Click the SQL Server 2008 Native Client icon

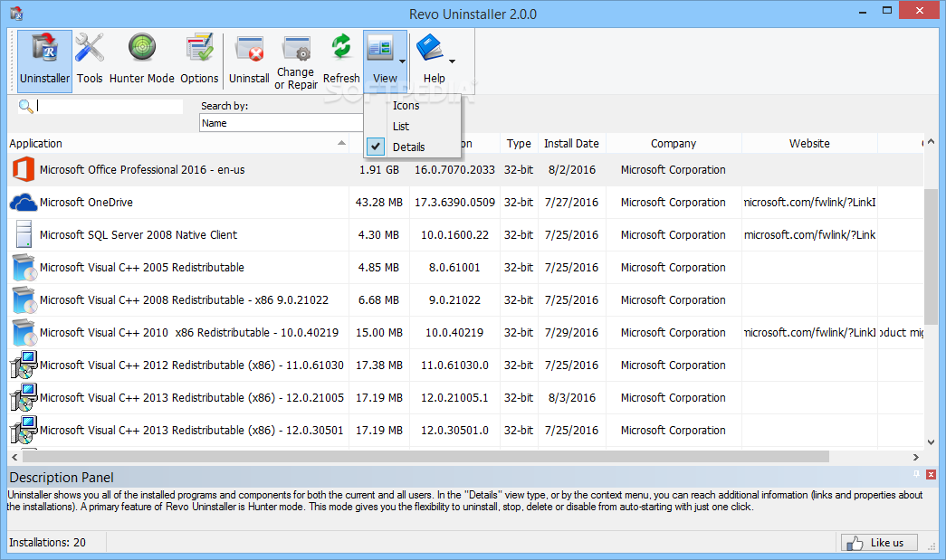click(x=24, y=234)
